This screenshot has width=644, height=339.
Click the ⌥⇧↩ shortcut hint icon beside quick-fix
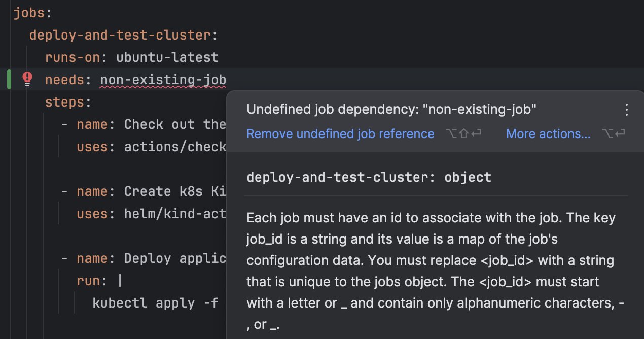coord(463,133)
